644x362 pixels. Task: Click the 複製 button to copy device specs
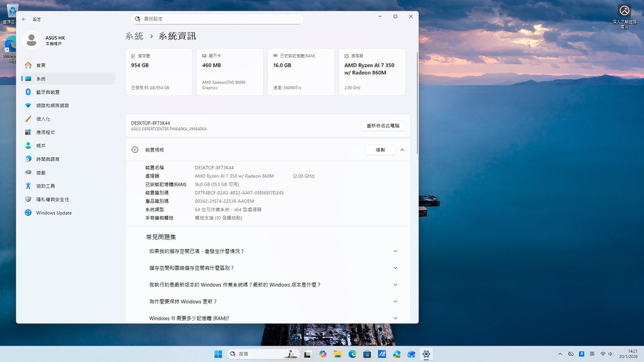pyautogui.click(x=380, y=150)
